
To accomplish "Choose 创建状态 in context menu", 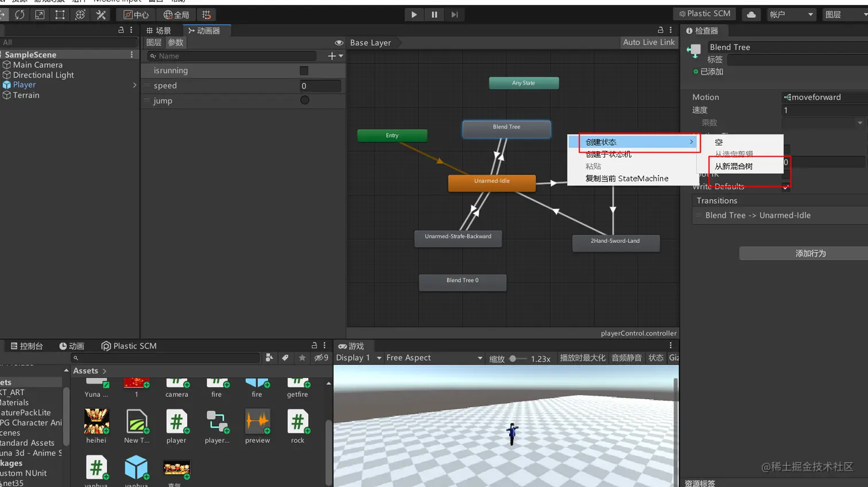I will pyautogui.click(x=633, y=142).
